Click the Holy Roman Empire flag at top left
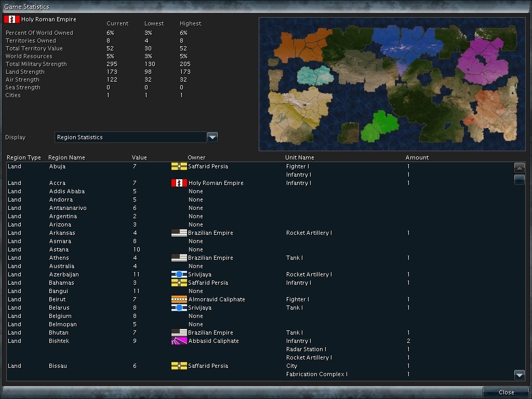The image size is (532, 399). pyautogui.click(x=11, y=18)
